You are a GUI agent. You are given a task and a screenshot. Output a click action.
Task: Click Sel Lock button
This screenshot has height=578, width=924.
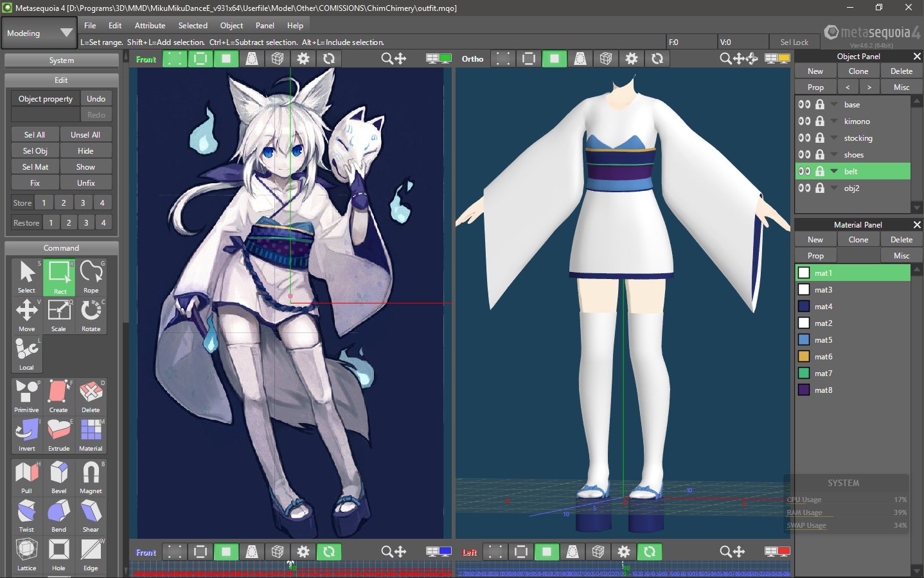[x=794, y=42]
